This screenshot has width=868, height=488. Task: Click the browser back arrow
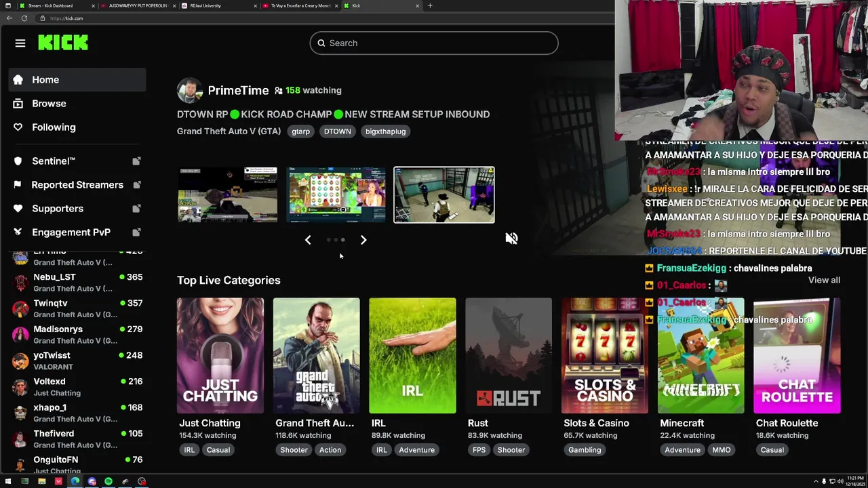click(x=9, y=18)
